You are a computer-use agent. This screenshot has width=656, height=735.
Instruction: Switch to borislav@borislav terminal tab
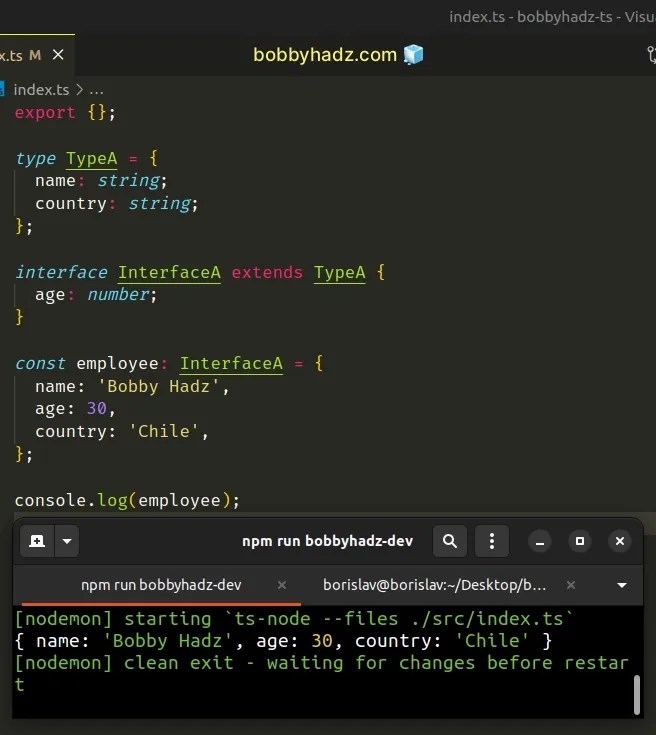(434, 585)
